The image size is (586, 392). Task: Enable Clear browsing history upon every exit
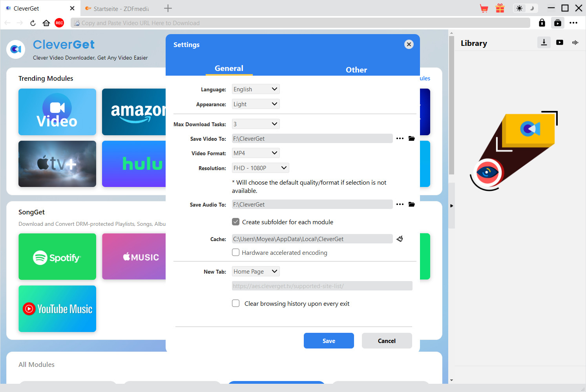click(x=235, y=303)
